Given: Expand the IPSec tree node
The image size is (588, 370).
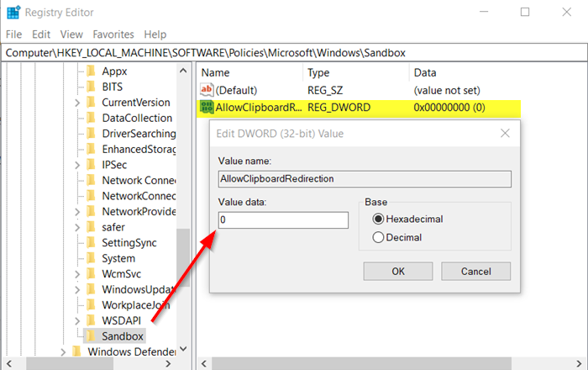Looking at the screenshot, I should 77,165.
